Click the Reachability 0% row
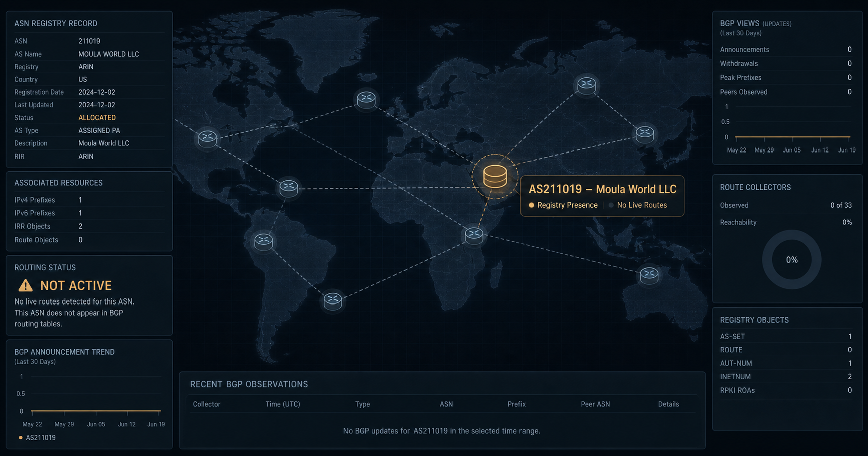 (786, 222)
